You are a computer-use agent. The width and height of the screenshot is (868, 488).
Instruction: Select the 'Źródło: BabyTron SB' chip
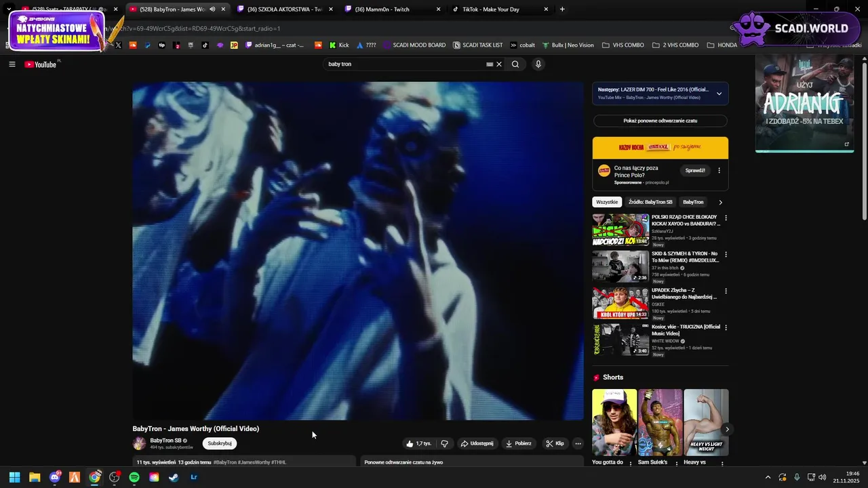[x=650, y=202]
